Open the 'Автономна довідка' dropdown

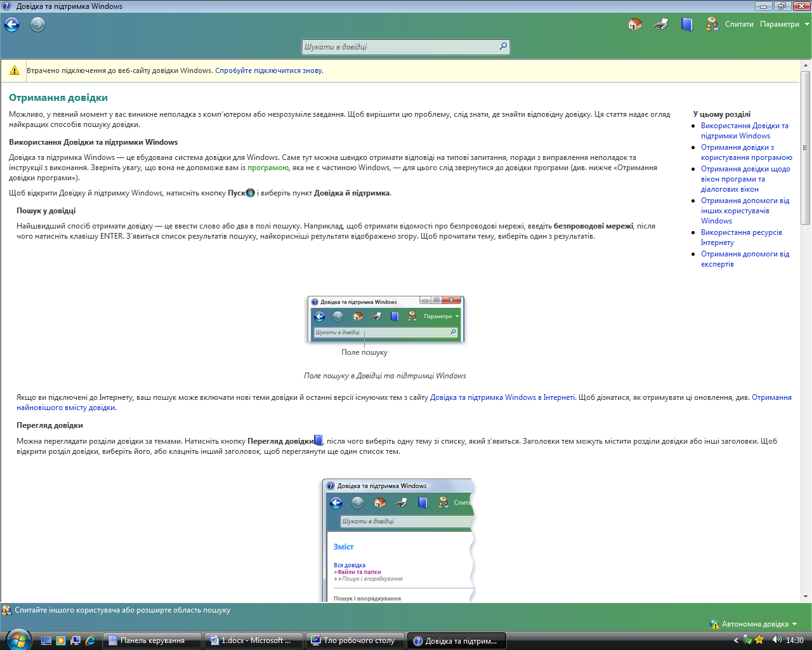754,624
